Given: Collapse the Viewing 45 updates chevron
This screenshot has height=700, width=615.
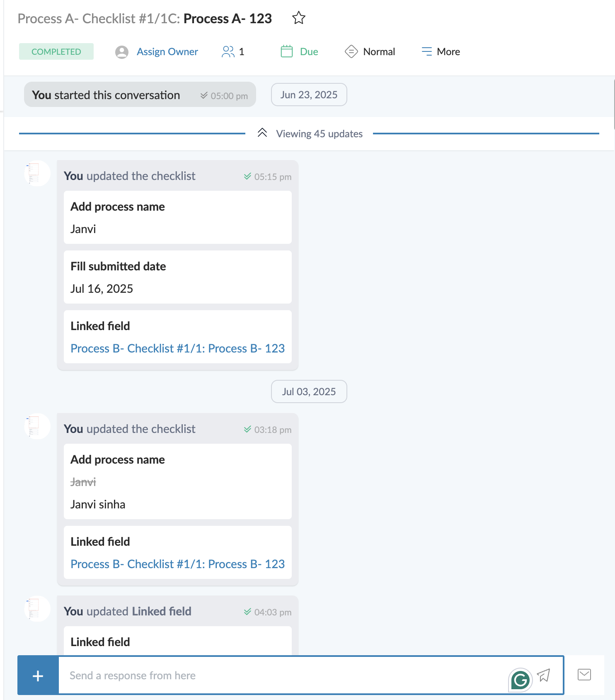Looking at the screenshot, I should coord(262,133).
